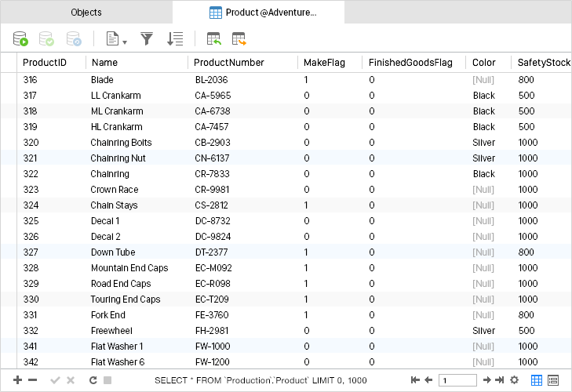Click the SELECT query text in status bar

[260, 380]
